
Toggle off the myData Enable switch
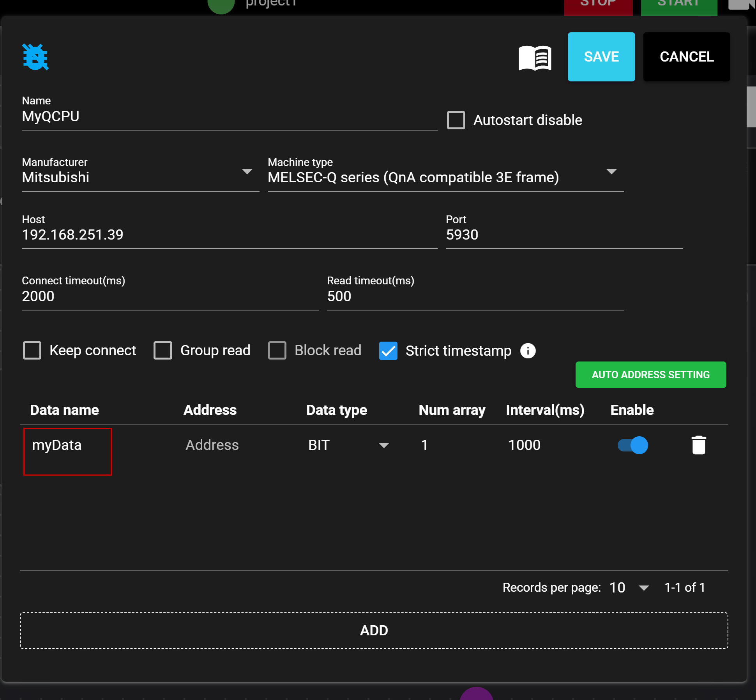point(632,445)
